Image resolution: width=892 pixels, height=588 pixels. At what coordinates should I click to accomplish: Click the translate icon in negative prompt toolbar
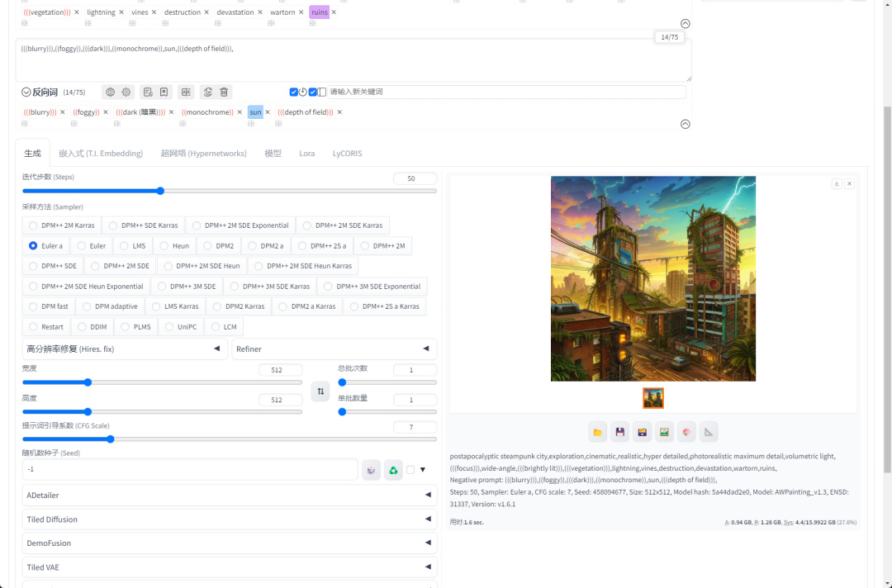point(186,92)
